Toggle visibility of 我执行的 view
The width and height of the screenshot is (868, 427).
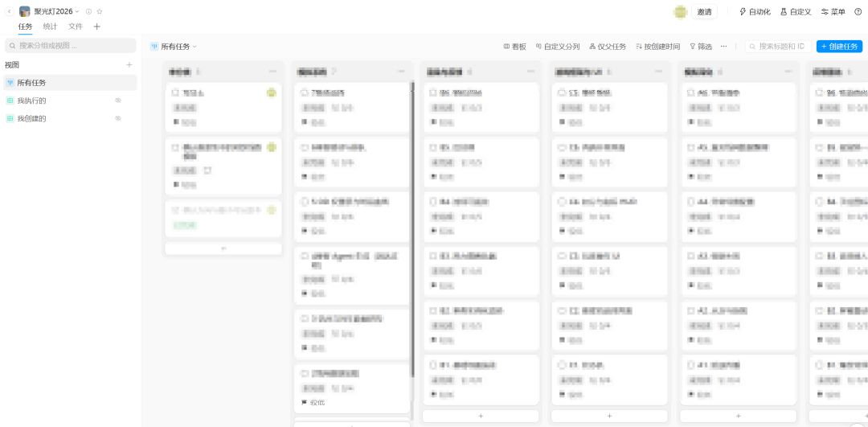point(118,101)
